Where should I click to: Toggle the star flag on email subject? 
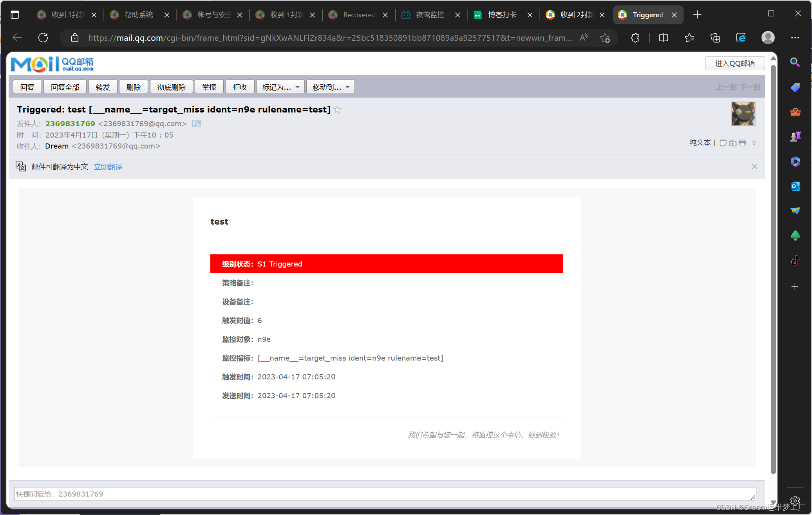tap(337, 110)
